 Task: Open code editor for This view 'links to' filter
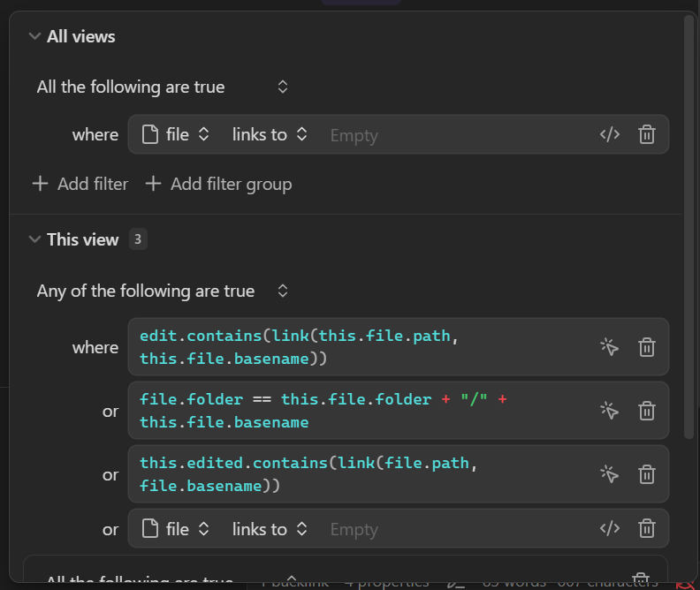(610, 529)
